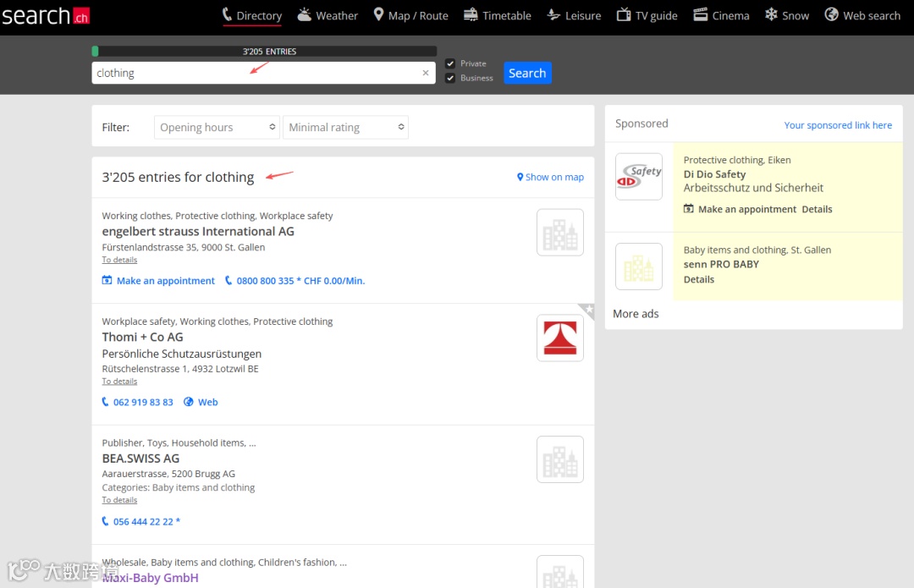Call 056 444 22 22 phone link
The width and height of the screenshot is (914, 588).
[x=141, y=521]
